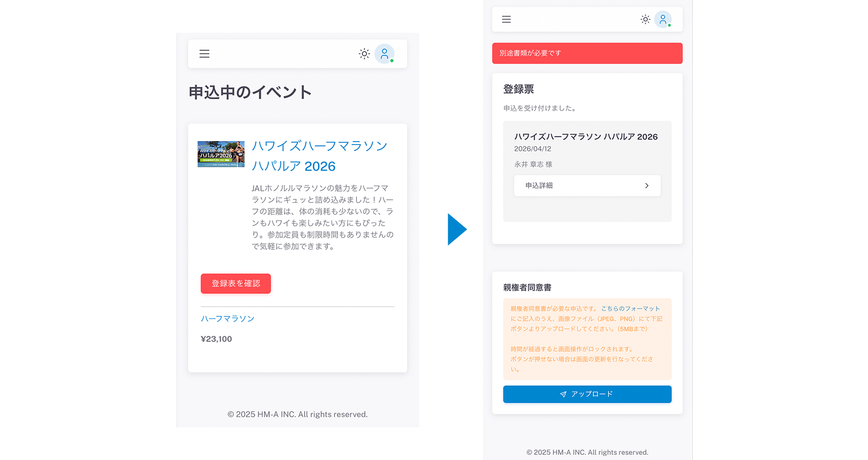Click the アップロード button
Viewport: 868px width, 460px height.
coord(587,394)
